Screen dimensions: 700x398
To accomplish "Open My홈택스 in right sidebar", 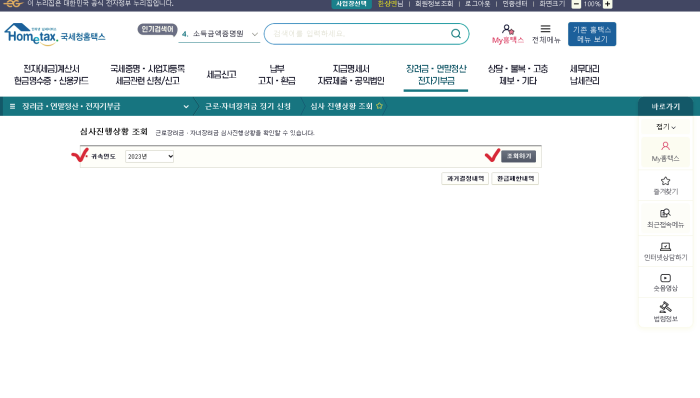I will pos(665,152).
